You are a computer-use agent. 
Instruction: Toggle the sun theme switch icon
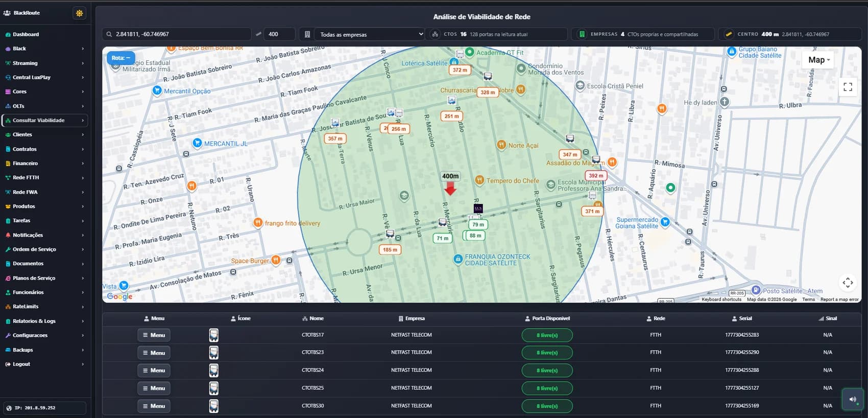[79, 13]
